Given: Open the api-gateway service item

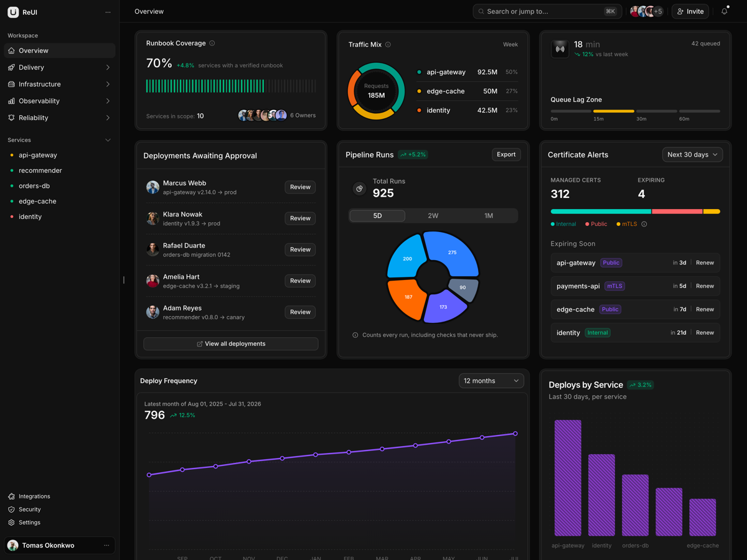Looking at the screenshot, I should [x=60, y=155].
